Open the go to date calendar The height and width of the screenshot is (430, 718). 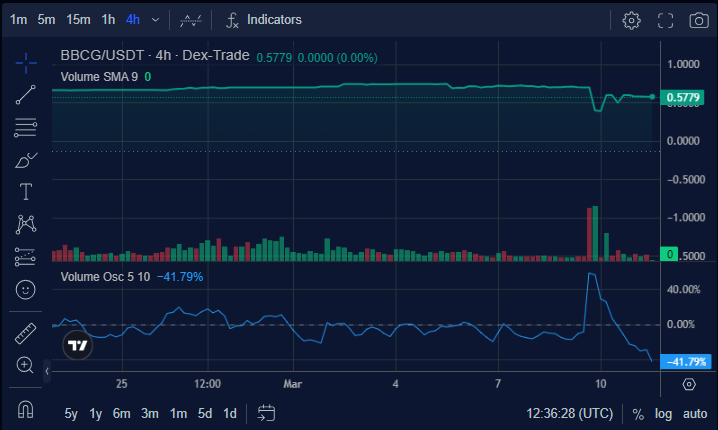pos(266,413)
